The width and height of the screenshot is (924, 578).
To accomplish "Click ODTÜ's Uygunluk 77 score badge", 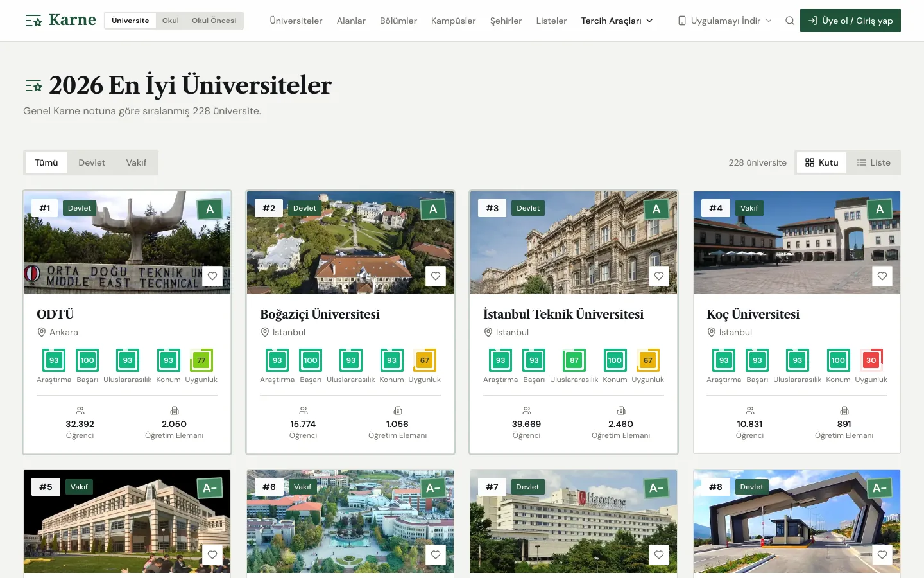I will point(201,360).
